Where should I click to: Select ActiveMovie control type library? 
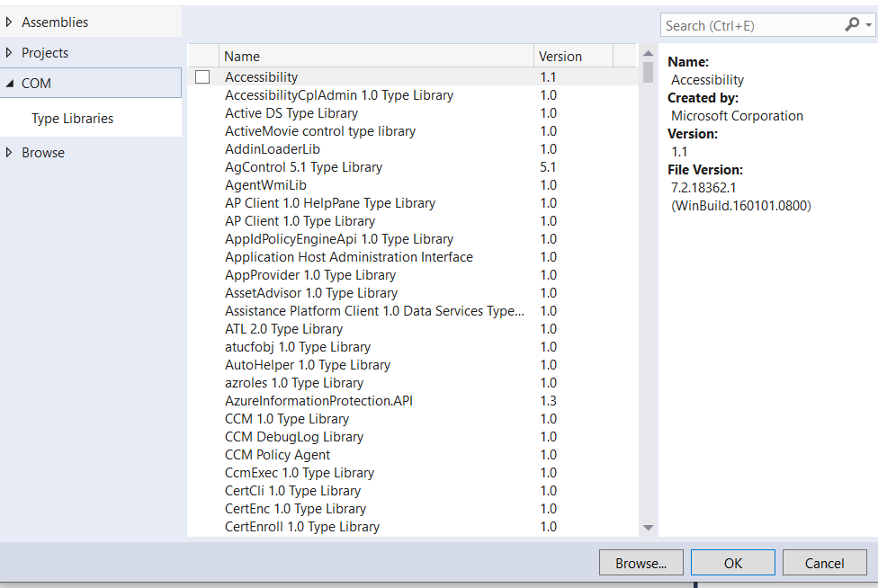(413, 131)
